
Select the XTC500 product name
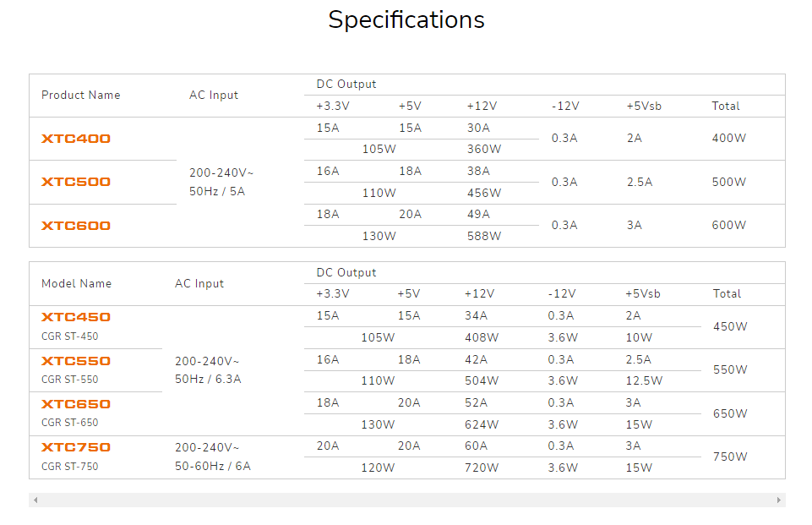[x=76, y=182]
